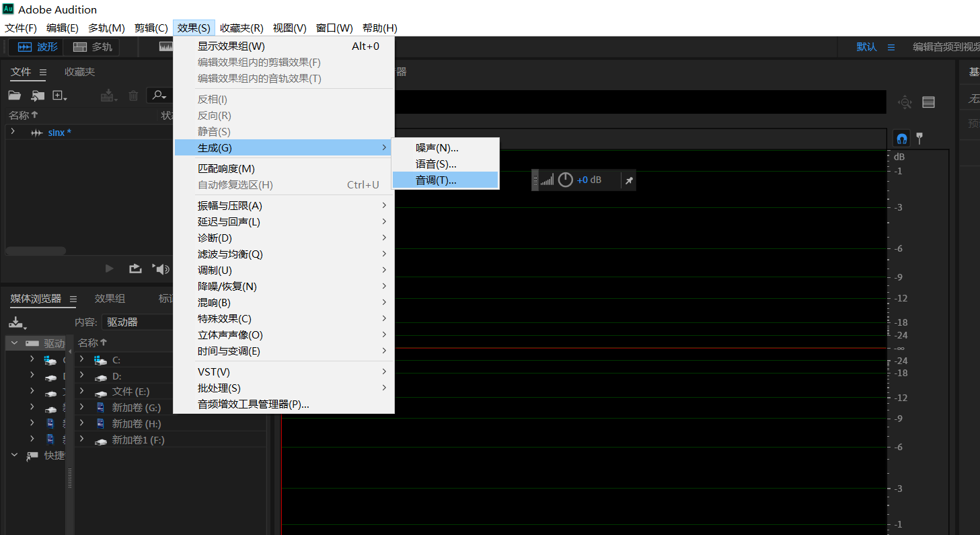Image resolution: width=980 pixels, height=535 pixels.
Task: Open the Media Browser panel menu icon
Action: click(x=73, y=299)
